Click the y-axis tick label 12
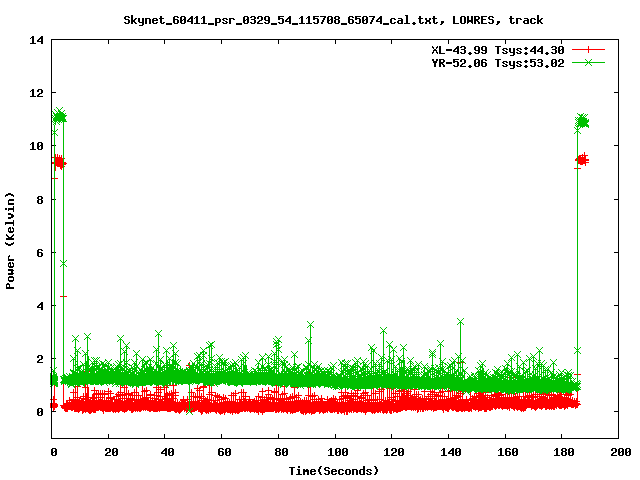This screenshot has width=640, height=480. pyautogui.click(x=36, y=93)
